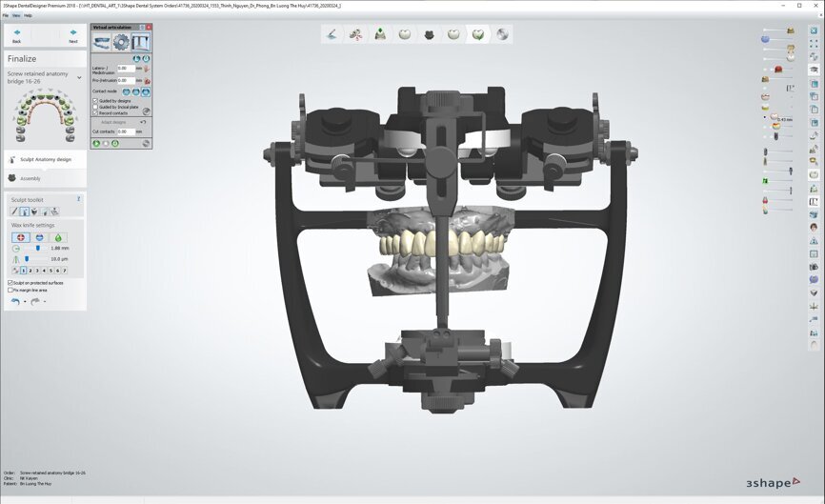Select the Wax knife sculpt tool

[x=24, y=211]
